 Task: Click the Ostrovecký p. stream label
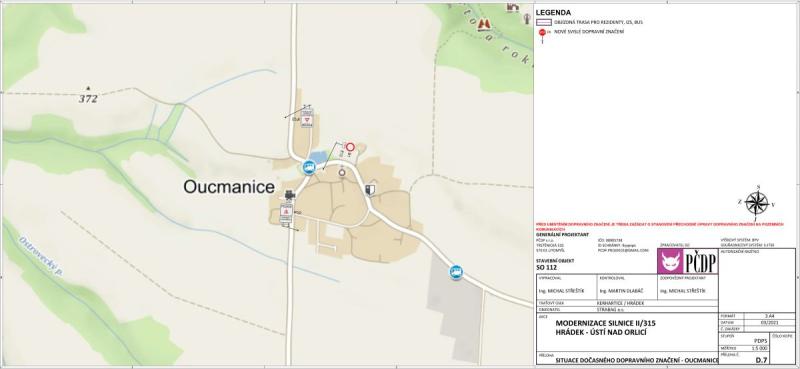41,256
